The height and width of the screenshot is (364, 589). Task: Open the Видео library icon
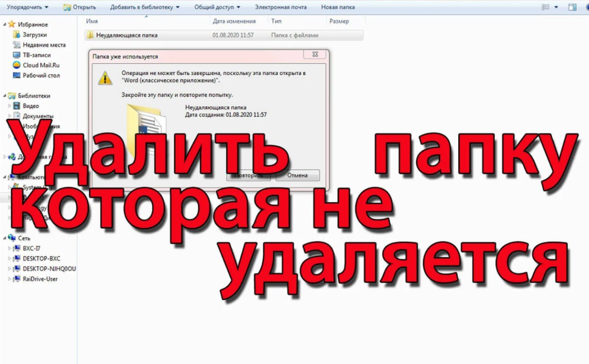tap(17, 106)
